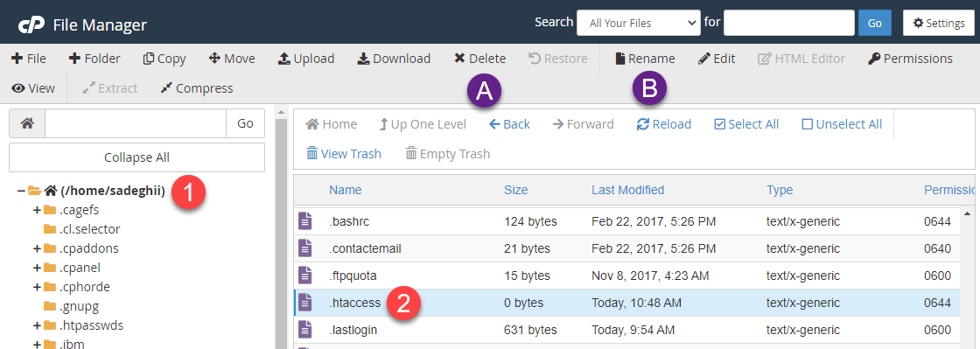Select the .gnupg folder in tree
Screen dimensions: 980x349
80,306
